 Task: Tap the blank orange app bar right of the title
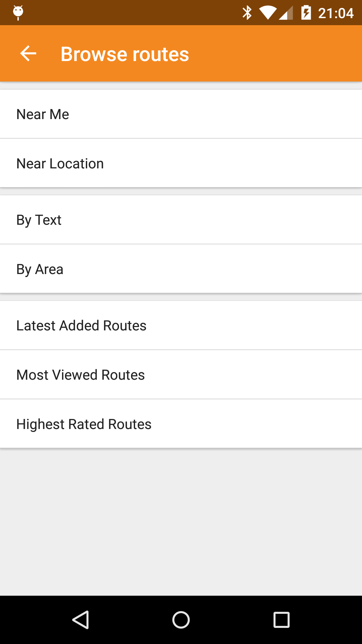click(275, 54)
